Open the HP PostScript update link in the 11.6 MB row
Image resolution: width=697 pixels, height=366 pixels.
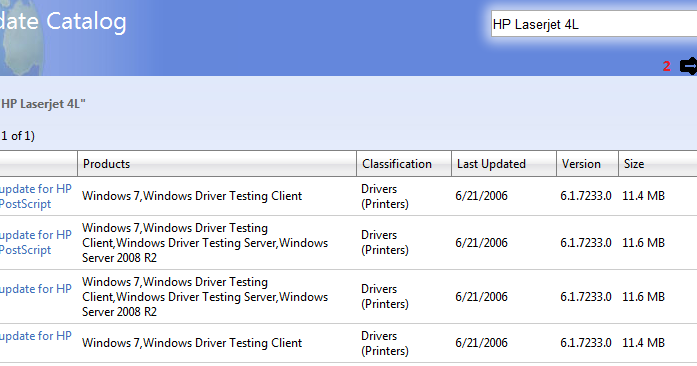36,242
